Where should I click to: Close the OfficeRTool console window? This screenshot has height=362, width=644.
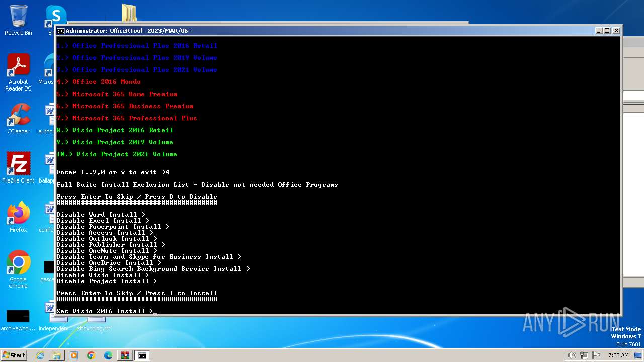tap(616, 31)
